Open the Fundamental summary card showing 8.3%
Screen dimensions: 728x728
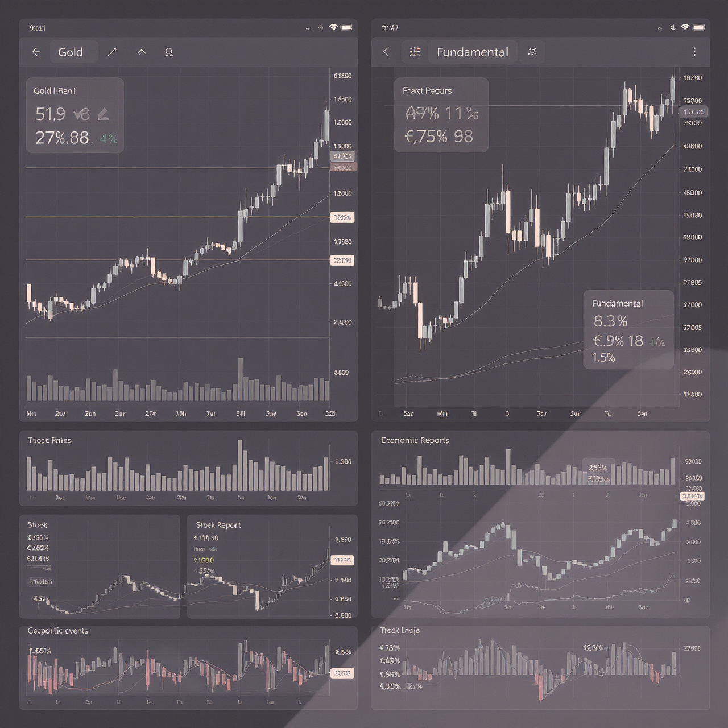click(x=628, y=330)
